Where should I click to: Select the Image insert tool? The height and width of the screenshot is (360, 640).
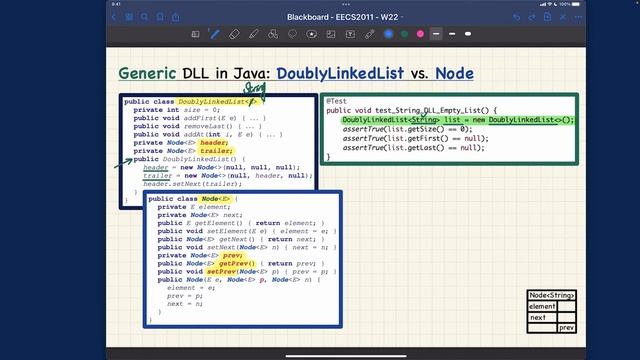(x=331, y=34)
